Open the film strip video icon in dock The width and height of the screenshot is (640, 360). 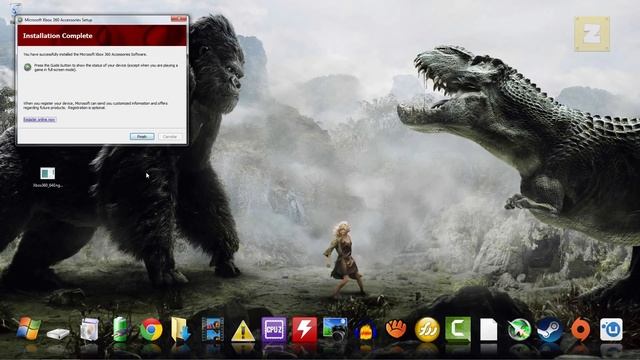click(x=213, y=329)
